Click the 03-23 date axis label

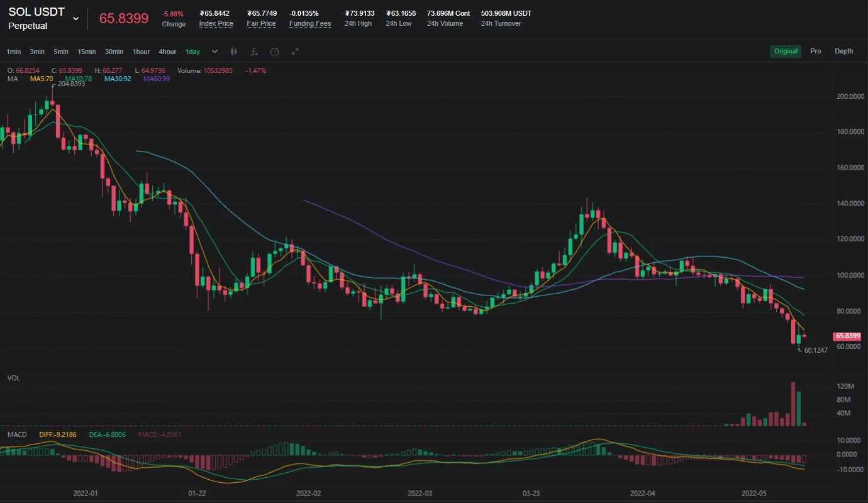531,494
